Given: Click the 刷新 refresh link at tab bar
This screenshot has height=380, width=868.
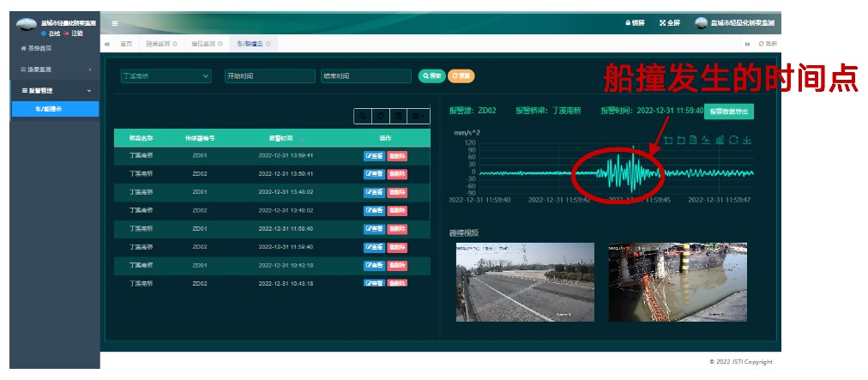Looking at the screenshot, I should 769,44.
